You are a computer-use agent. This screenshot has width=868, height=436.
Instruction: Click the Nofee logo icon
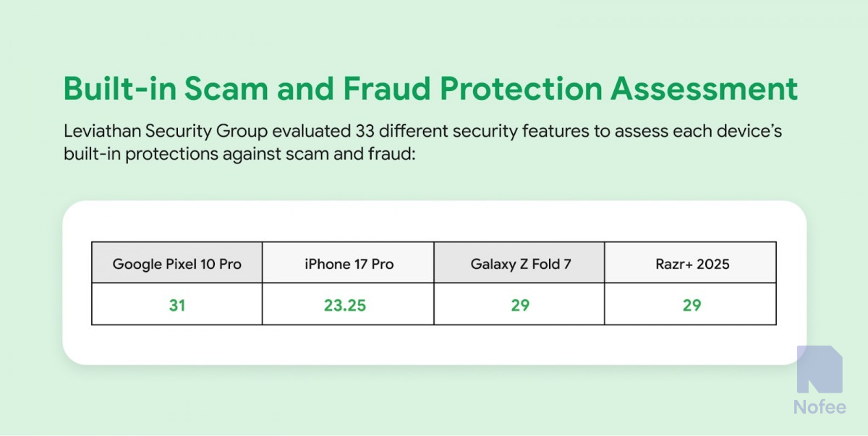coord(820,369)
